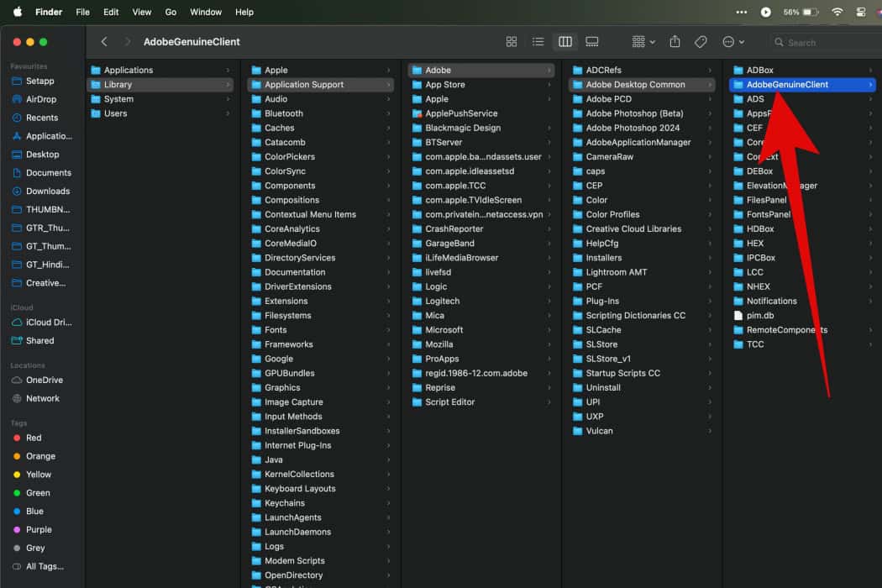The image size is (882, 588).
Task: Select AirDrop in the sidebar
Action: 41,99
